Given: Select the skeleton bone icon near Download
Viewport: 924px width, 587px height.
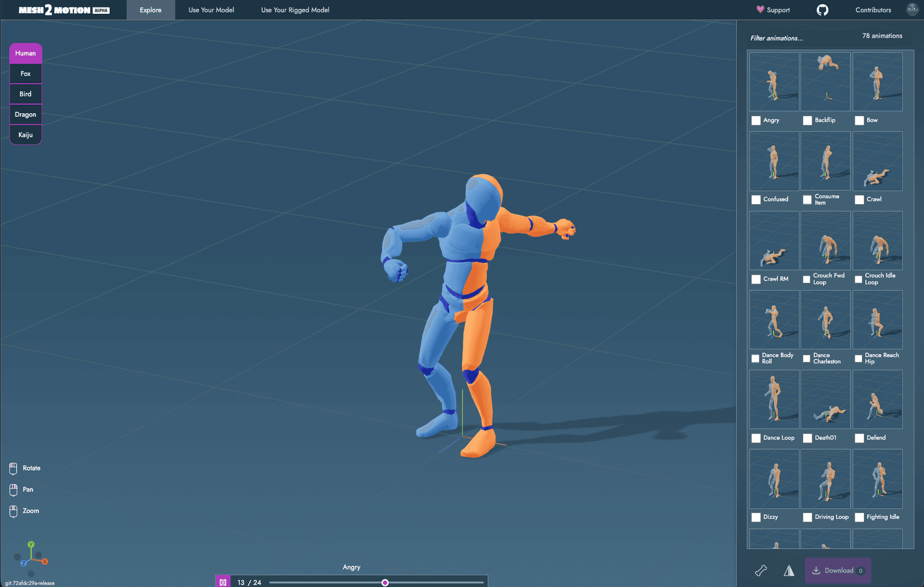Looking at the screenshot, I should point(760,570).
